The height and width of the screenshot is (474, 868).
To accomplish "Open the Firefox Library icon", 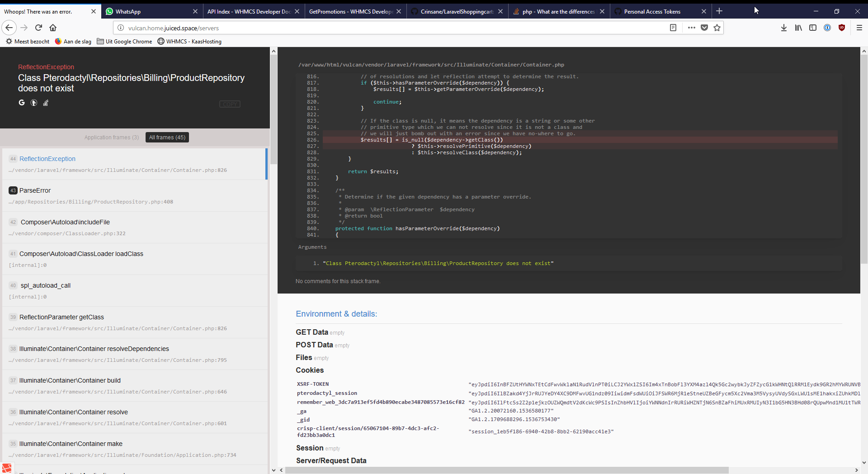I will 798,28.
